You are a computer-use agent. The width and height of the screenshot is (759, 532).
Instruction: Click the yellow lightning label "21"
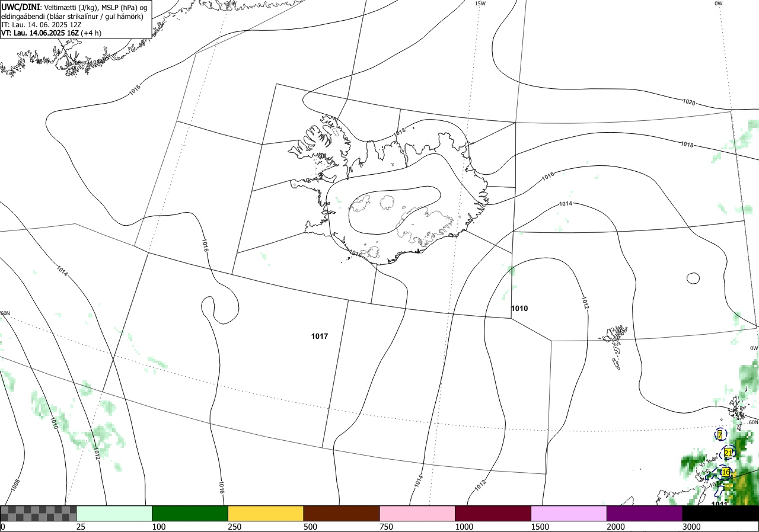pos(728,453)
